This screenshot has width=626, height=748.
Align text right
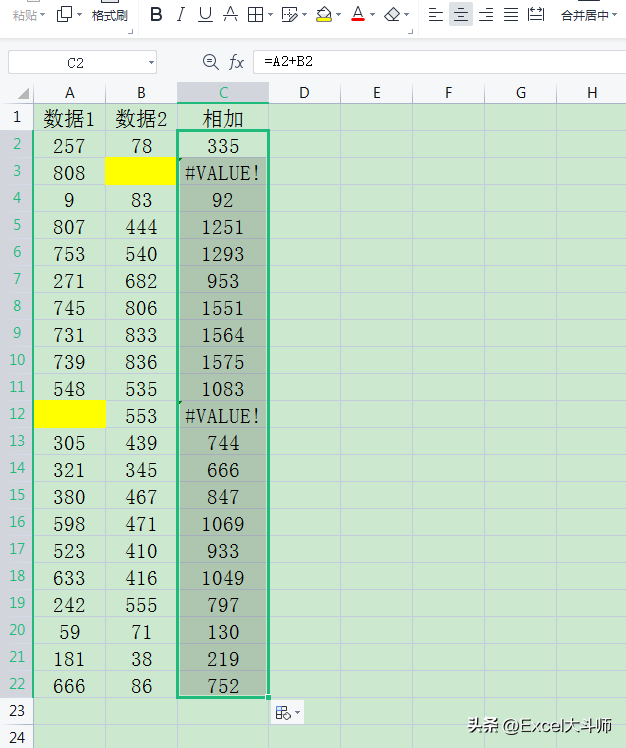486,15
